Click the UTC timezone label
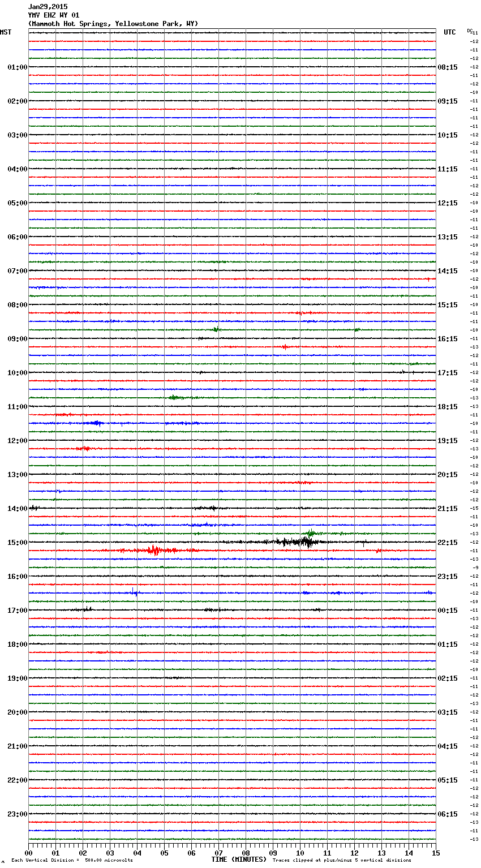This screenshot has width=481, height=868. click(449, 32)
